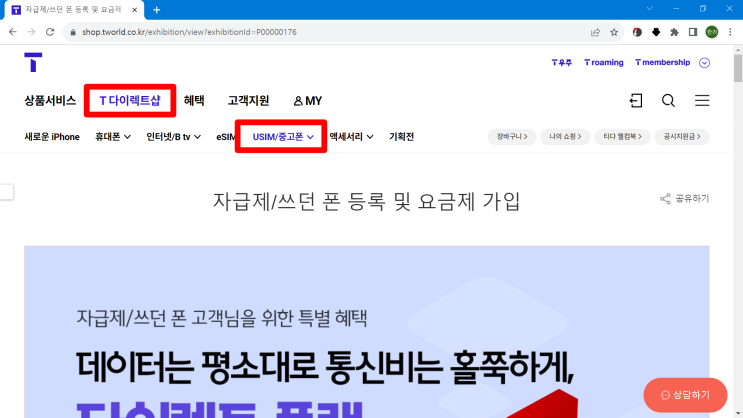Click the T membership link

pos(662,63)
